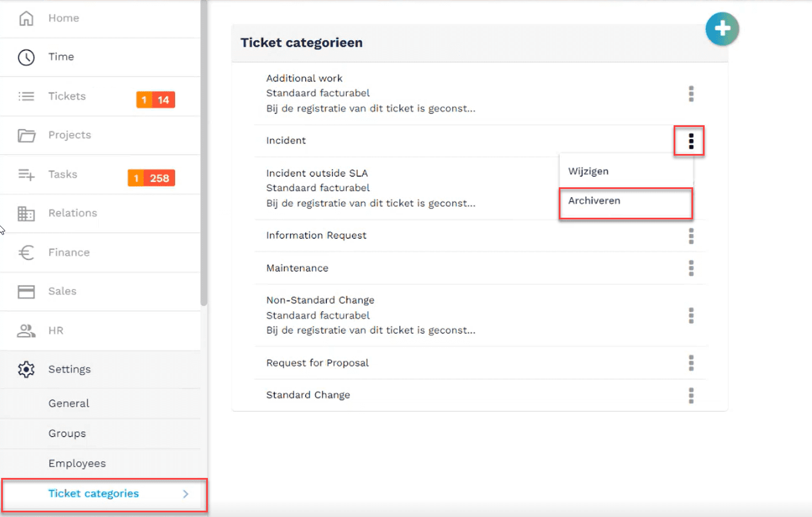This screenshot has height=517, width=812.
Task: Open three-dot menu for Additional work
Action: tap(691, 94)
